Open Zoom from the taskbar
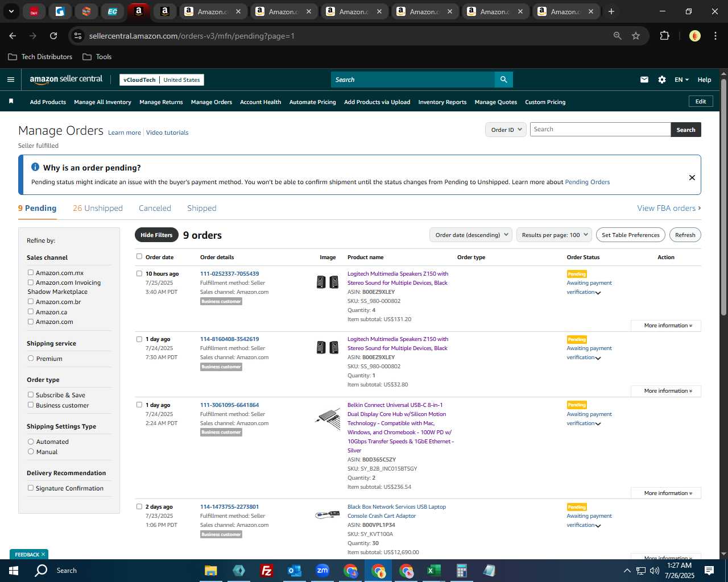The image size is (728, 582). [x=322, y=571]
